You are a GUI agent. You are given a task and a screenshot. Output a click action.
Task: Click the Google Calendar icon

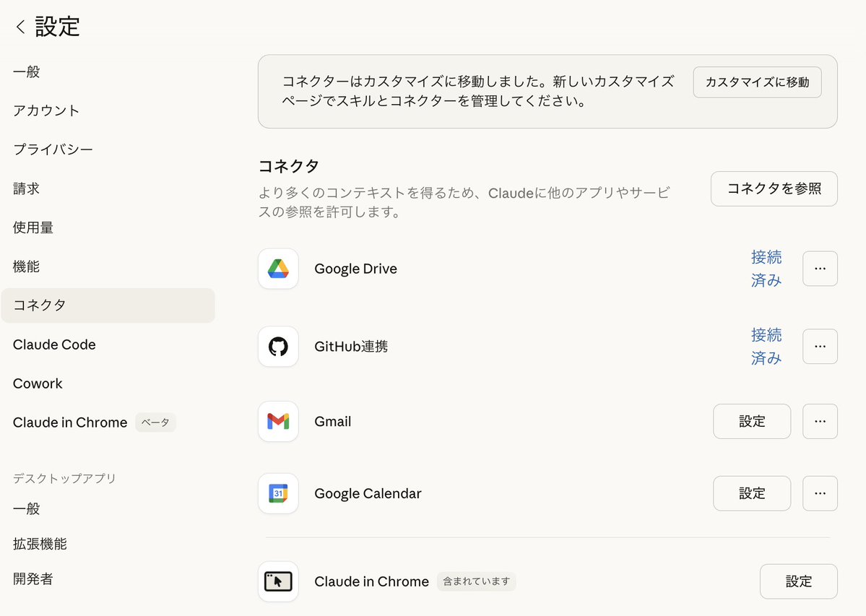pos(278,493)
